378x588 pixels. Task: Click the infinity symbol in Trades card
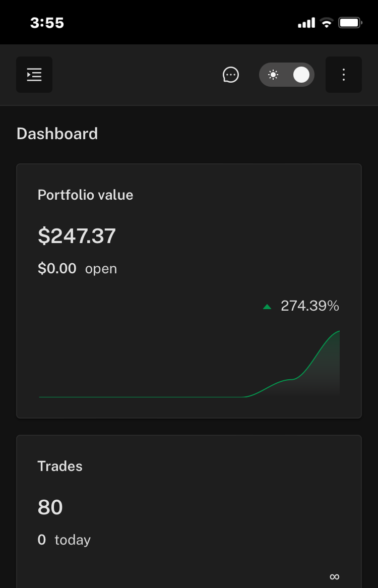point(335,576)
